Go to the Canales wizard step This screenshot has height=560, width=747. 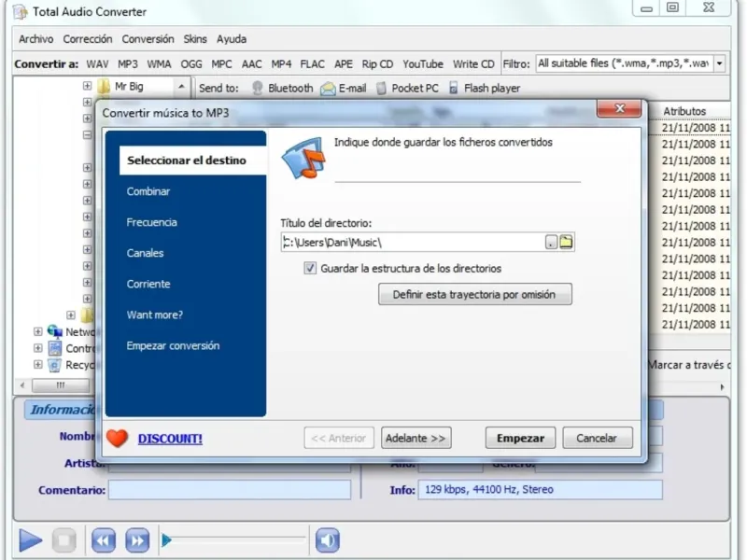coord(145,253)
